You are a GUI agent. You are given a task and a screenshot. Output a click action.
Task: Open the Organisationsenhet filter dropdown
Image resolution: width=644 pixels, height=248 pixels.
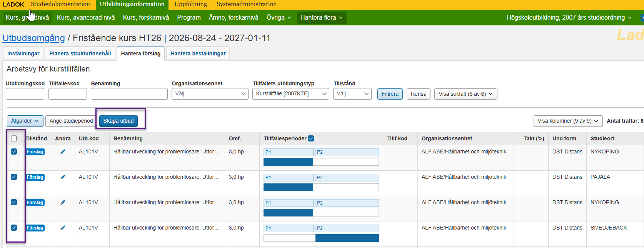(210, 94)
